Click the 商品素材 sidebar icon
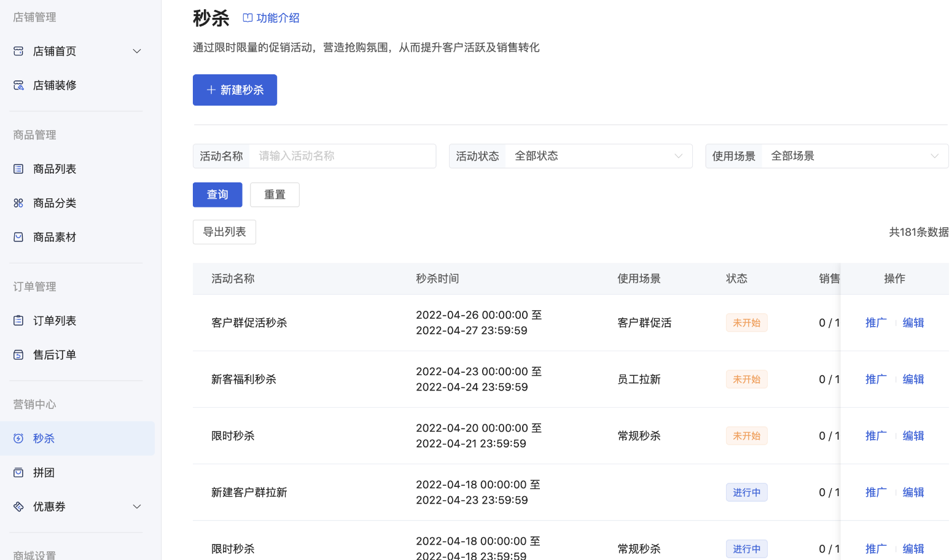The width and height of the screenshot is (952, 560). [x=18, y=237]
